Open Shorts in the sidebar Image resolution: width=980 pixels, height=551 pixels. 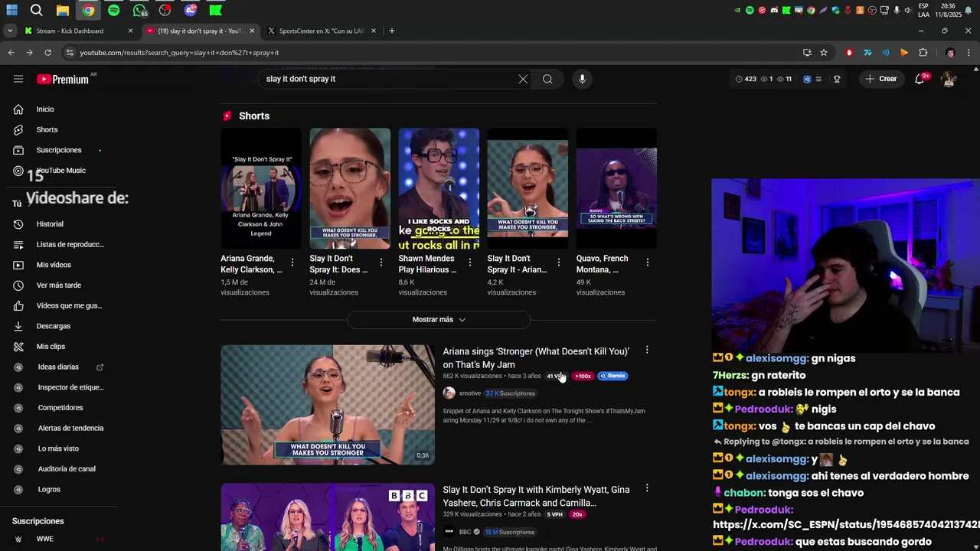[x=46, y=129]
